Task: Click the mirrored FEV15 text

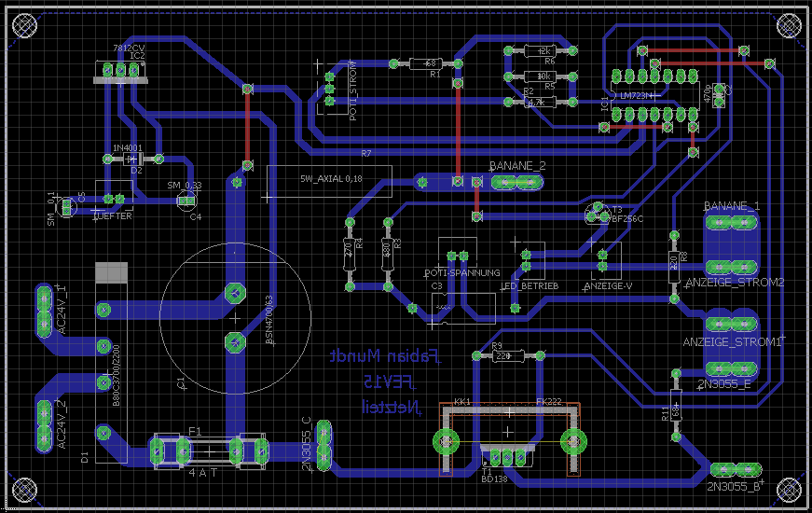Action: click(x=389, y=382)
